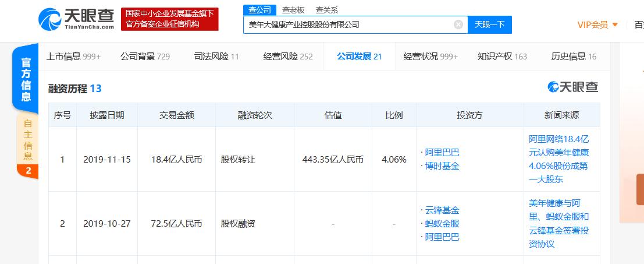
Task: Open the 公司背景 729 tab
Action: click(145, 57)
